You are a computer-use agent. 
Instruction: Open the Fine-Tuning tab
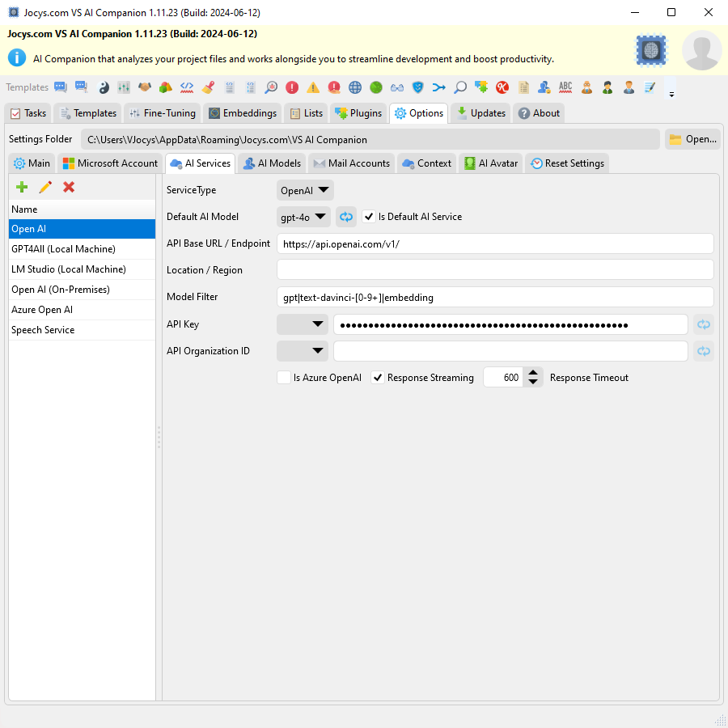[x=162, y=113]
